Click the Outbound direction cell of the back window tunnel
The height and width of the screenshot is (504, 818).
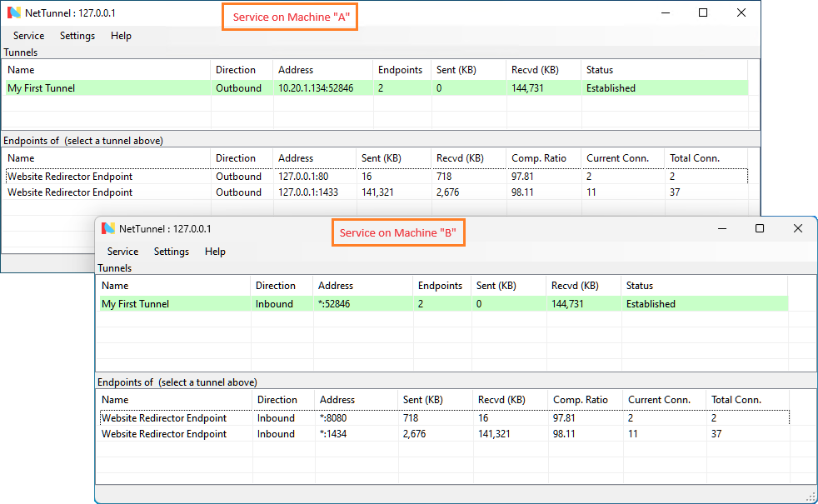tap(238, 88)
